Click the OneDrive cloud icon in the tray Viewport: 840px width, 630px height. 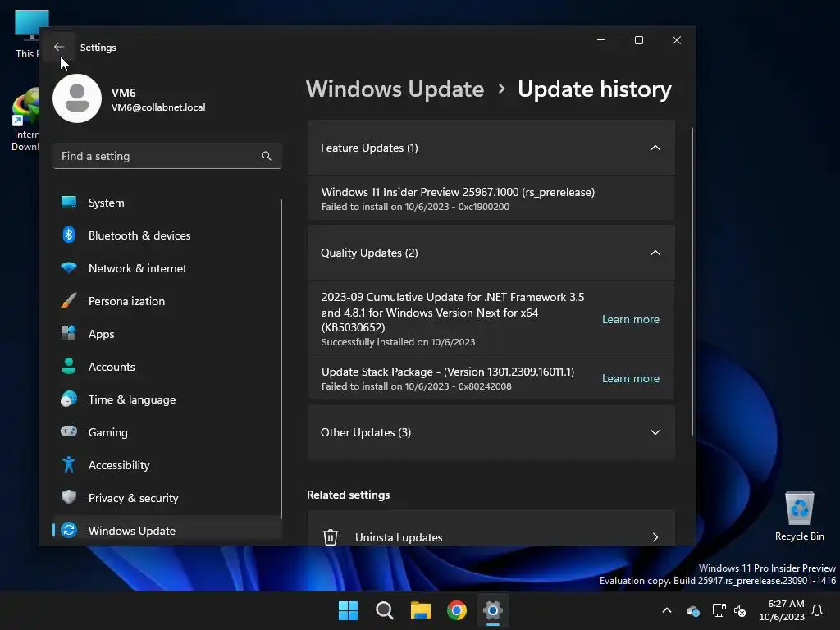point(692,610)
